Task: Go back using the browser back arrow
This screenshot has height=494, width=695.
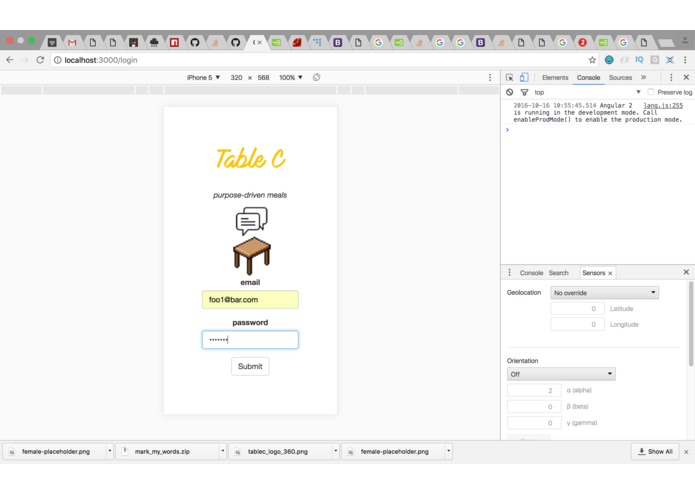Action: point(10,60)
